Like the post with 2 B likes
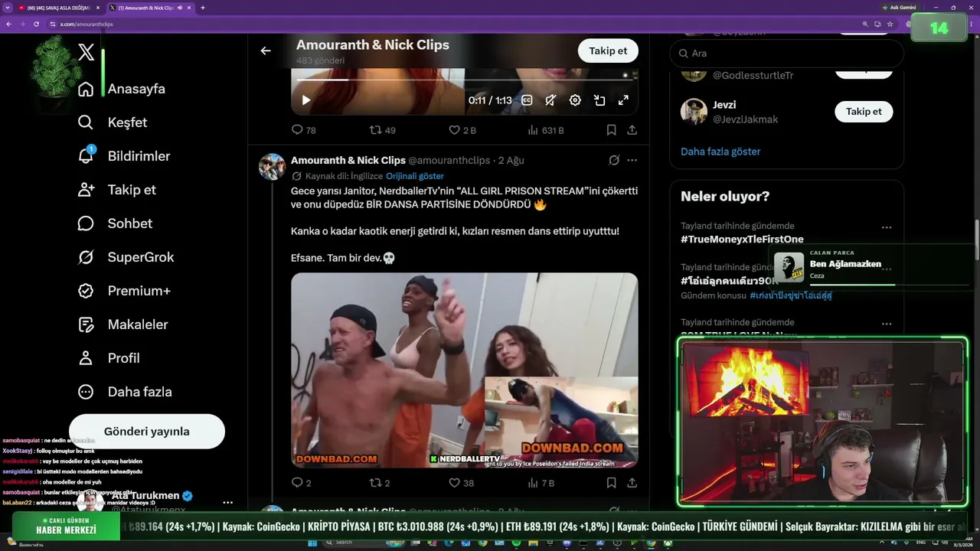The width and height of the screenshot is (980, 551). [462, 130]
